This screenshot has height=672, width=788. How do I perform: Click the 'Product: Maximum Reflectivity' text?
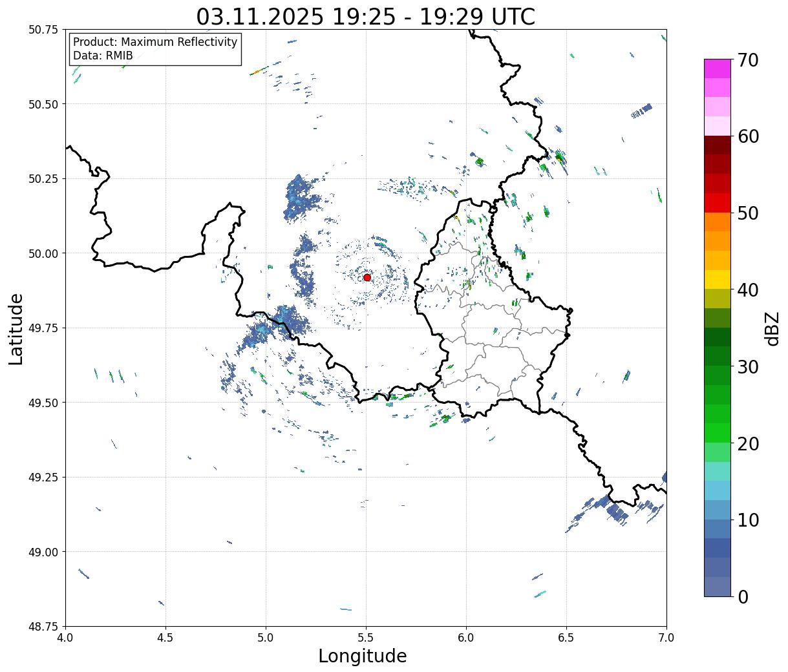pyautogui.click(x=155, y=42)
